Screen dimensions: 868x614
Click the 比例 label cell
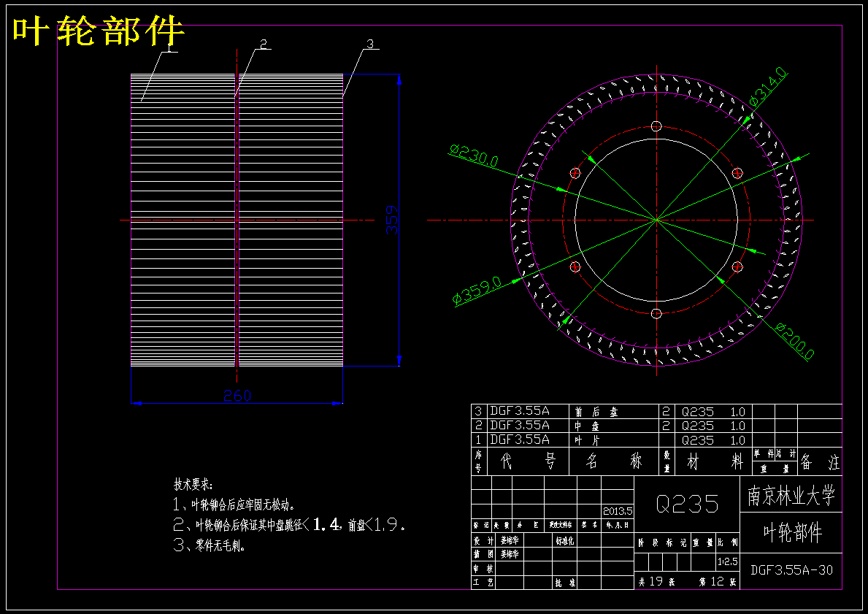728,543
